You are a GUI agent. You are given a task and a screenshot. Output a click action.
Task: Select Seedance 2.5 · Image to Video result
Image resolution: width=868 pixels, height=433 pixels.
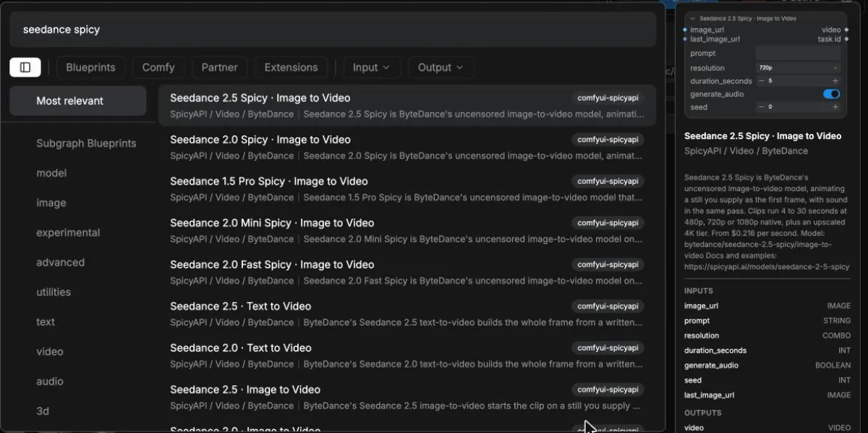pos(407,397)
